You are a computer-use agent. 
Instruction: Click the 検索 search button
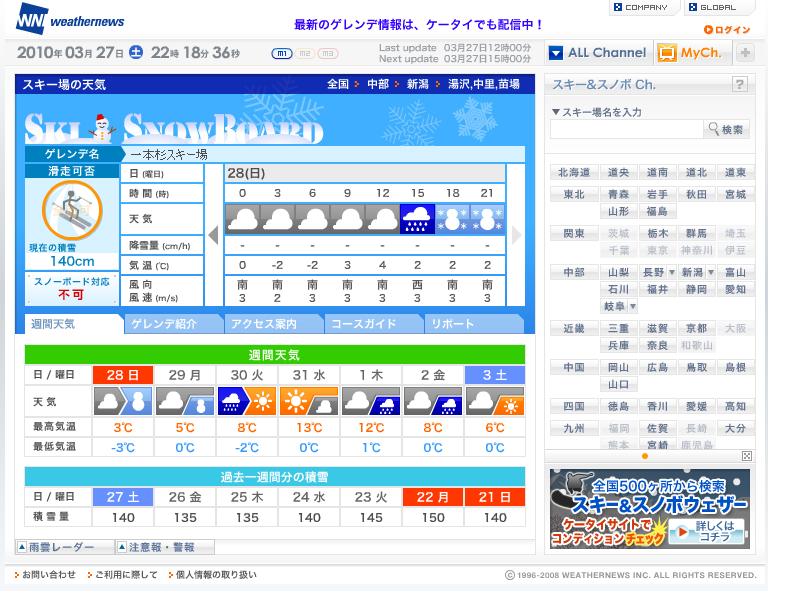727,130
